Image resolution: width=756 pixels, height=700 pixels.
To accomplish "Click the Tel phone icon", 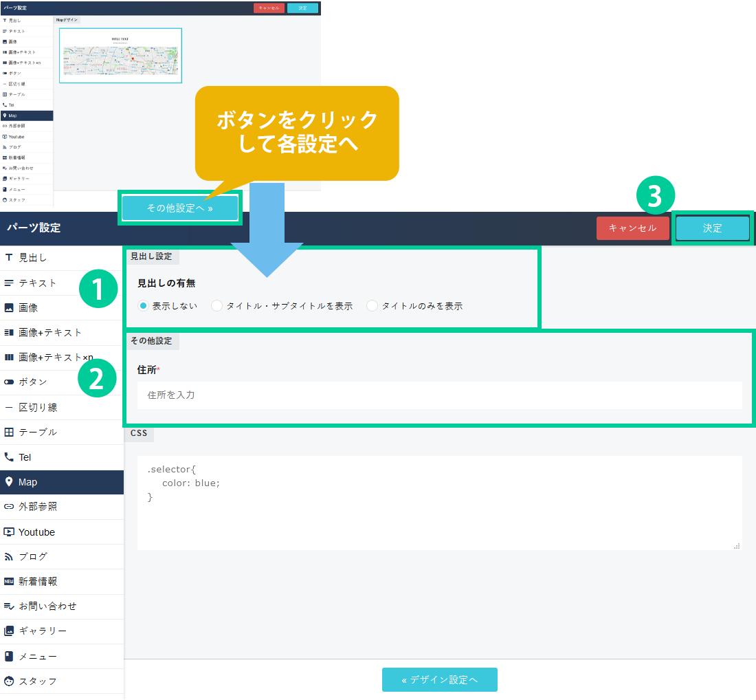I will pos(9,457).
